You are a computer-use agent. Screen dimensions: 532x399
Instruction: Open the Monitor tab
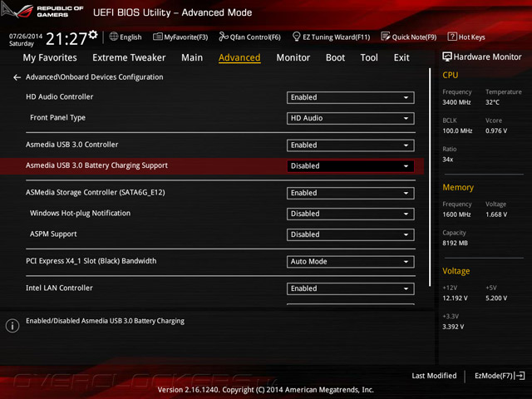[293, 57]
